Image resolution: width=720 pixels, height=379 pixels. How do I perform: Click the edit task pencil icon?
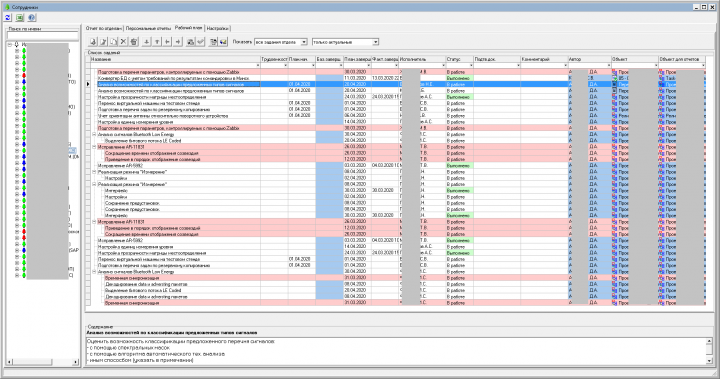pos(103,42)
